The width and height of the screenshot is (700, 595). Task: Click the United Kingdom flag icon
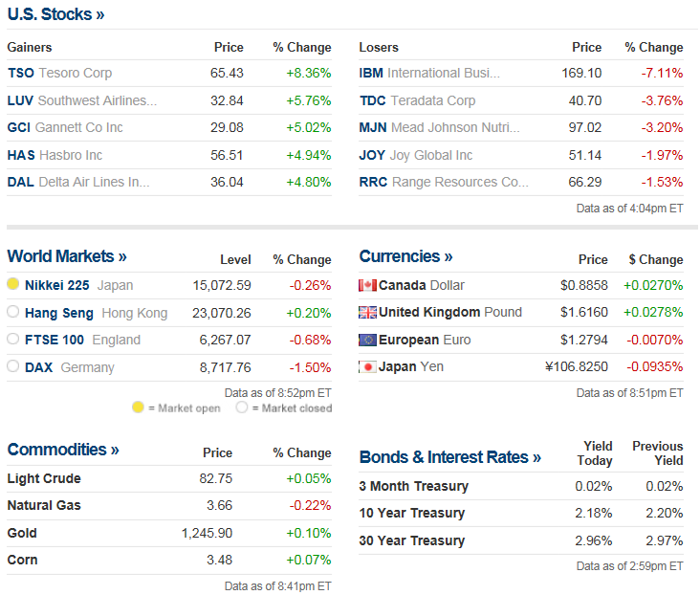(367, 312)
